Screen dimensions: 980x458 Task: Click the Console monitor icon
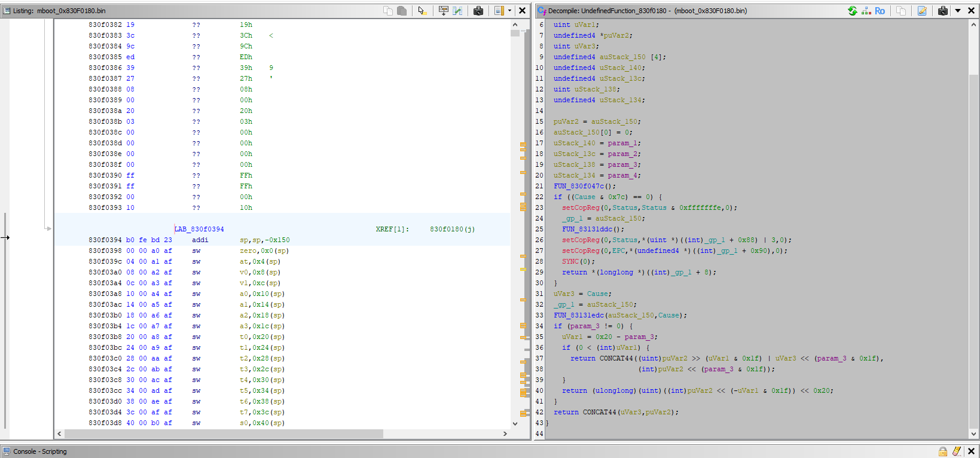(7, 451)
